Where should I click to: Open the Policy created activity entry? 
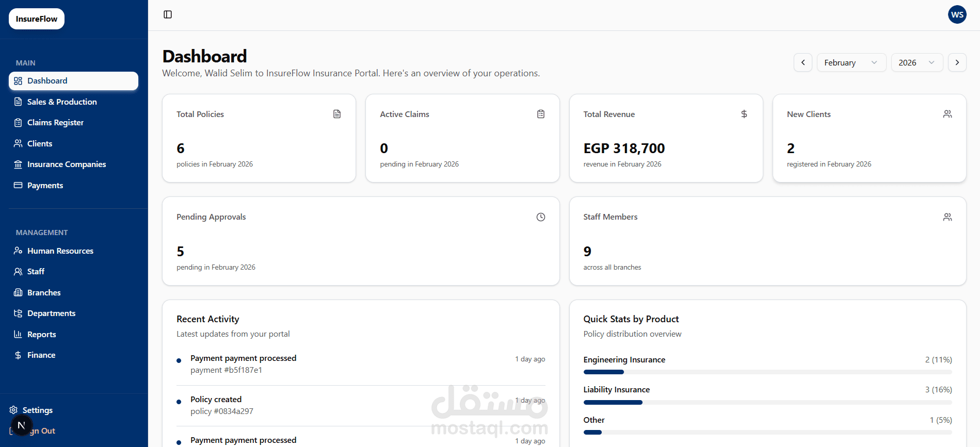point(216,400)
